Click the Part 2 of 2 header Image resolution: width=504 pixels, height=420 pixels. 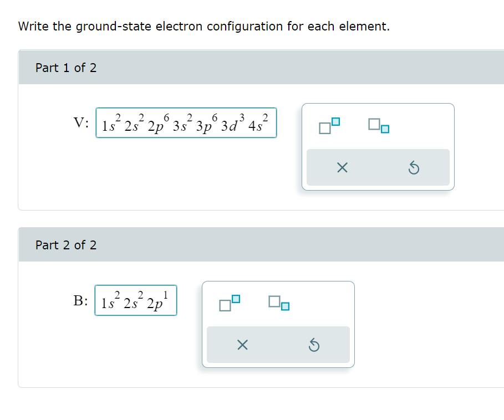click(66, 245)
